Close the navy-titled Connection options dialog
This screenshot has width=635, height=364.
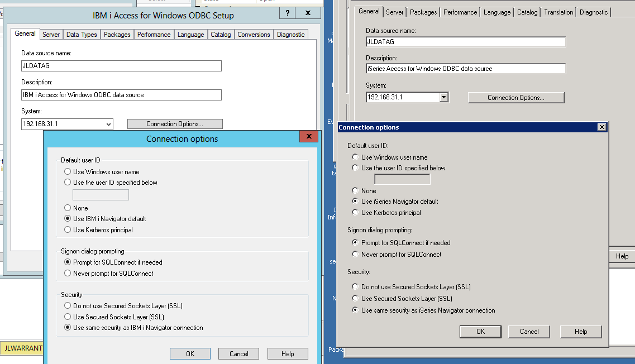[602, 127]
